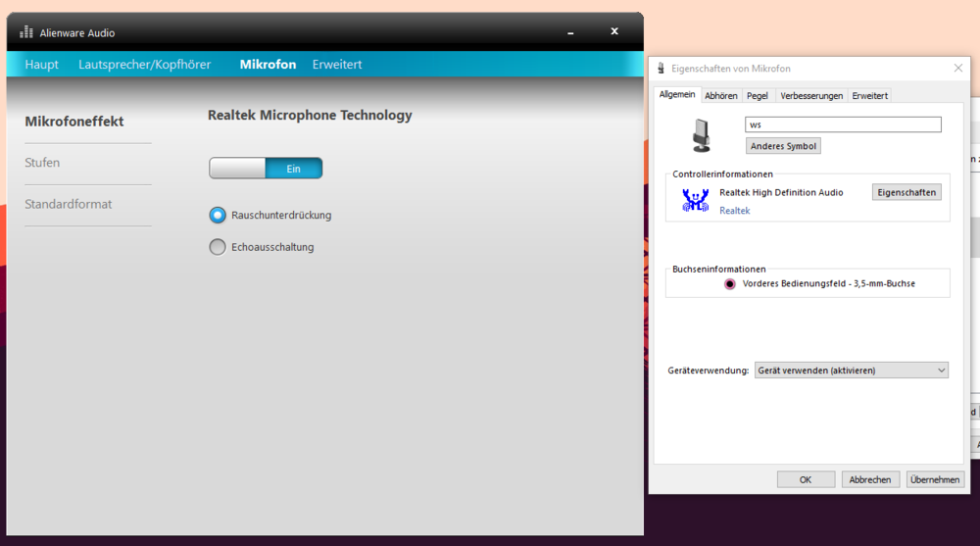The width and height of the screenshot is (980, 546).
Task: Click the microphone properties title bar icon
Action: coord(661,69)
